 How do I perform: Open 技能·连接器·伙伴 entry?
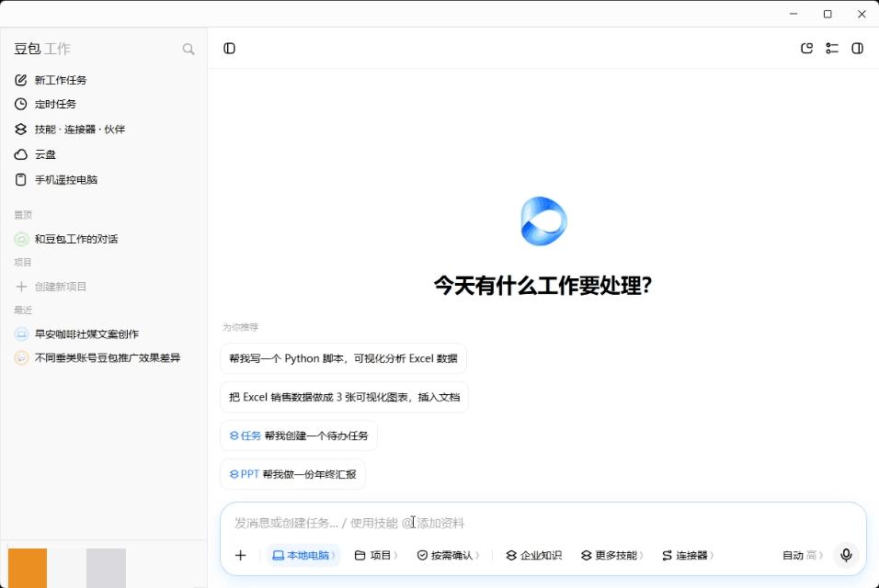80,130
